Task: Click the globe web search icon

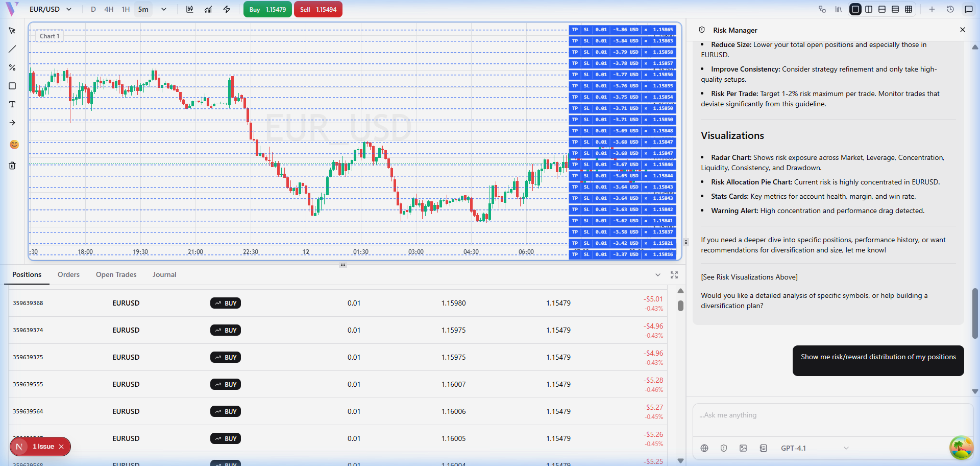Action: [704, 448]
